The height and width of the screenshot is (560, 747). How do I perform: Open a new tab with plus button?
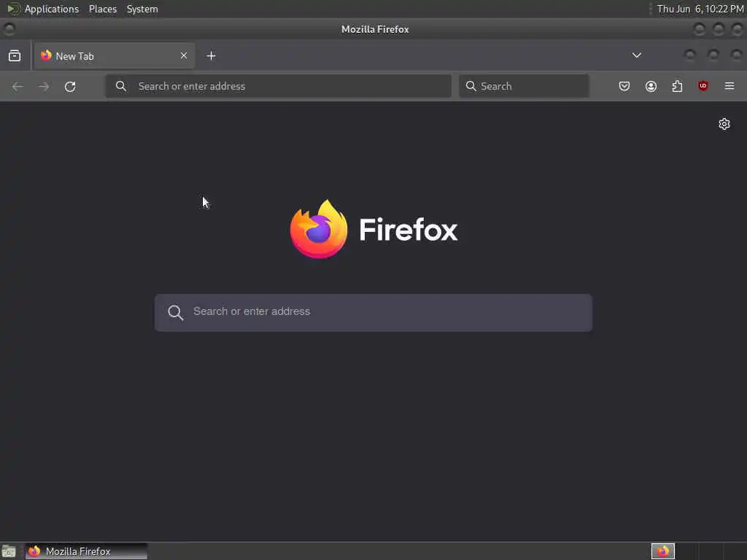(x=211, y=56)
